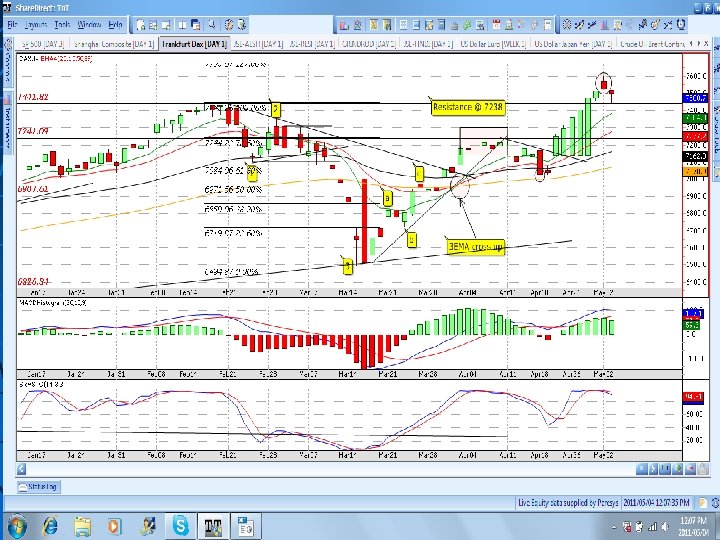
Task: Open the Windows Start menu
Action: [16, 526]
